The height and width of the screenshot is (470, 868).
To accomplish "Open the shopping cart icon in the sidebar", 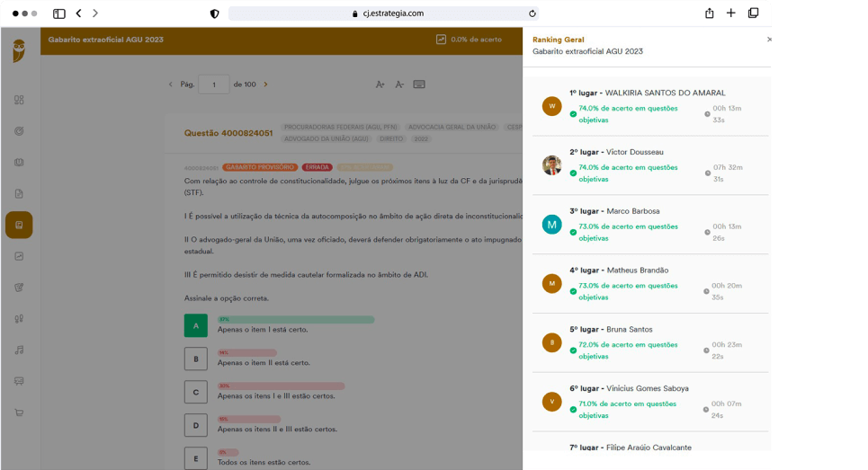I will point(19,412).
